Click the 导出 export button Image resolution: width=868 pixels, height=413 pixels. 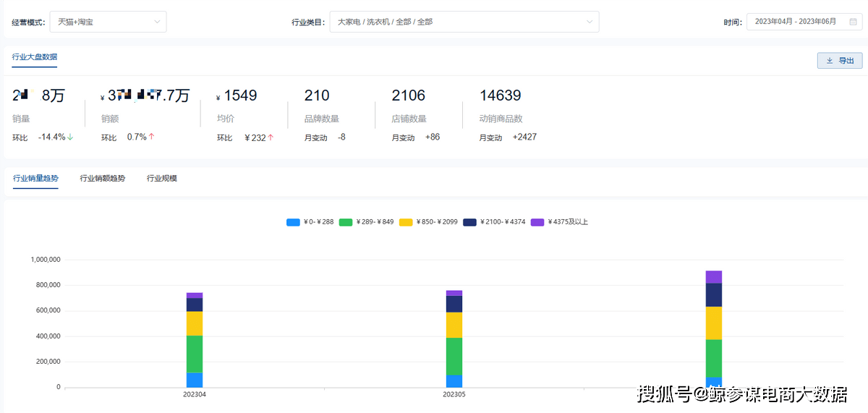point(840,61)
